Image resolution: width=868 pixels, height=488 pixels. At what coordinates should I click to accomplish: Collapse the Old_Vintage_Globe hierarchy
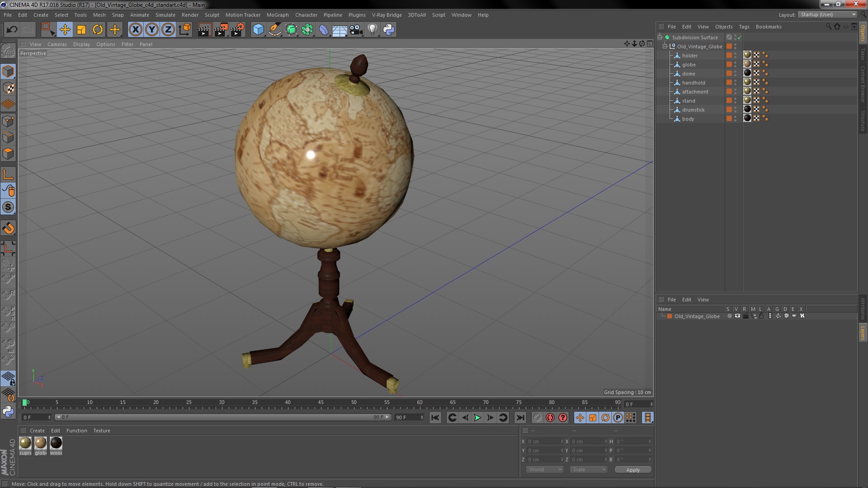tap(665, 47)
